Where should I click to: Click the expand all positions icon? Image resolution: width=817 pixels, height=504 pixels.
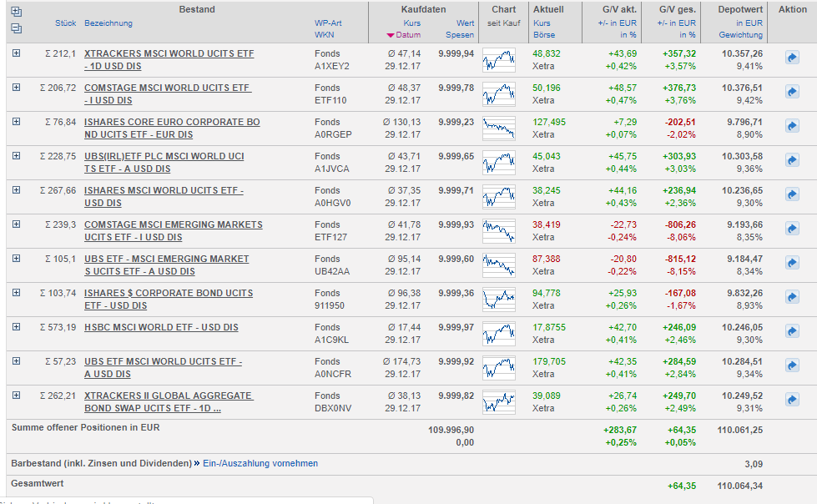pos(16,12)
